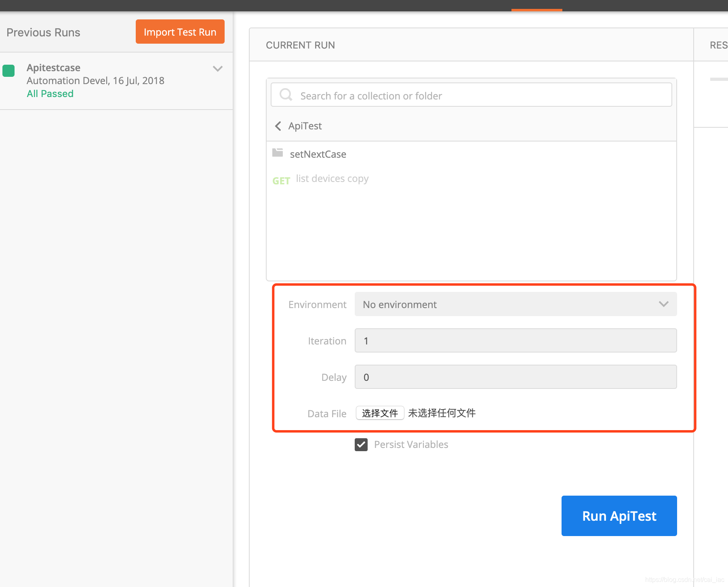Go back using the ApiTest back arrow
Screen dimensions: 728x587
click(x=278, y=126)
